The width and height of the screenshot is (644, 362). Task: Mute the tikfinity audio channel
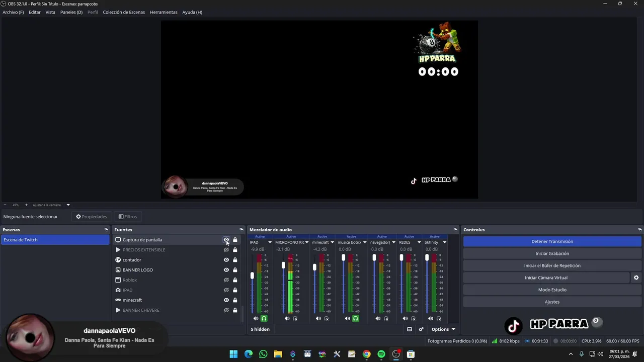coord(430,318)
